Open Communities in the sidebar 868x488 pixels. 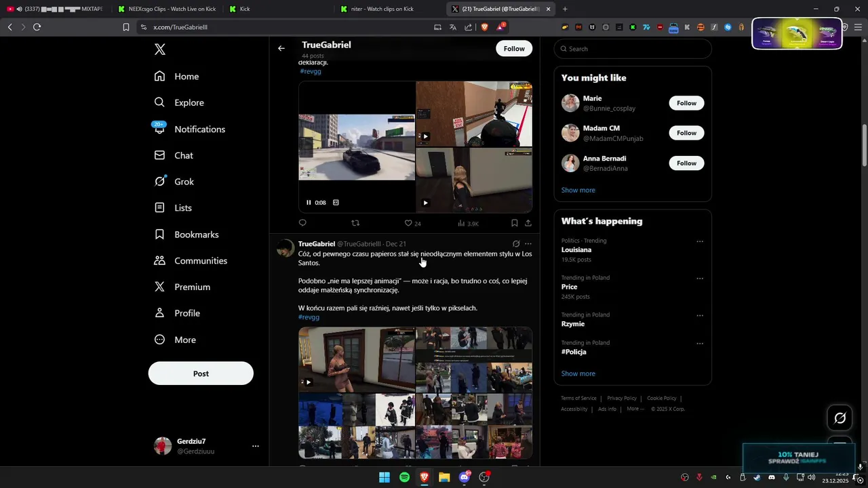tap(191, 261)
